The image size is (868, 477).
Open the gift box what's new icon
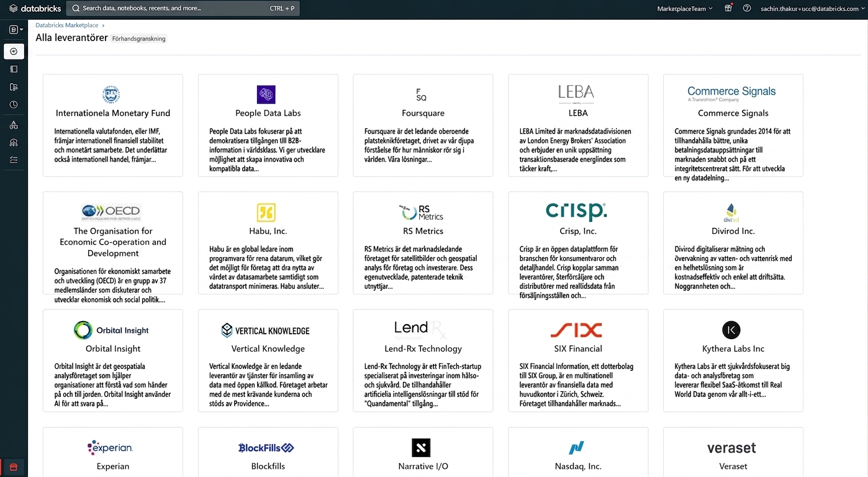click(x=728, y=8)
